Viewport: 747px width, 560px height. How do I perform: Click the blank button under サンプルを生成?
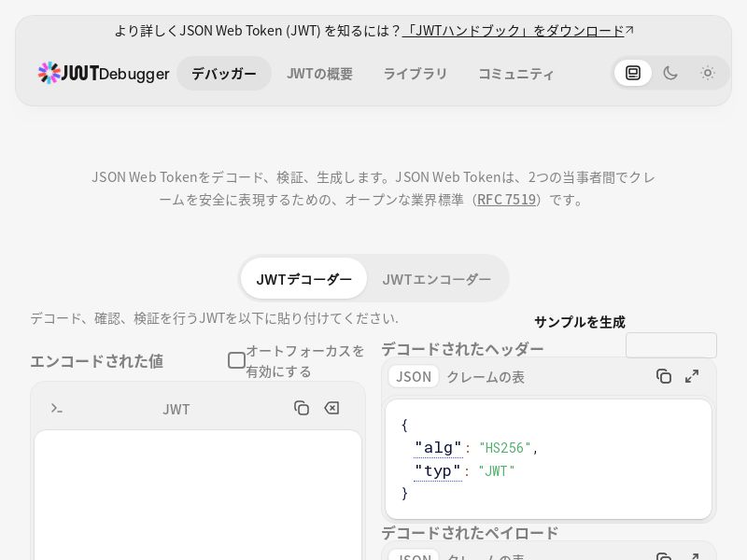pos(670,345)
